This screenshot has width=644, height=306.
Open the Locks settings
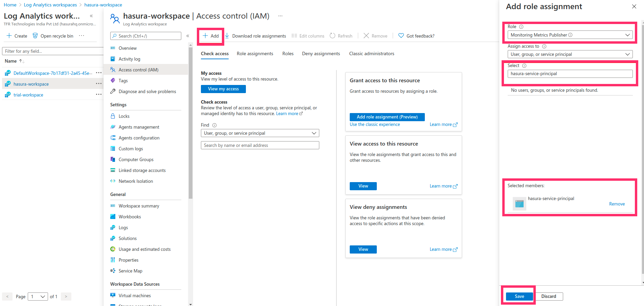click(x=124, y=116)
